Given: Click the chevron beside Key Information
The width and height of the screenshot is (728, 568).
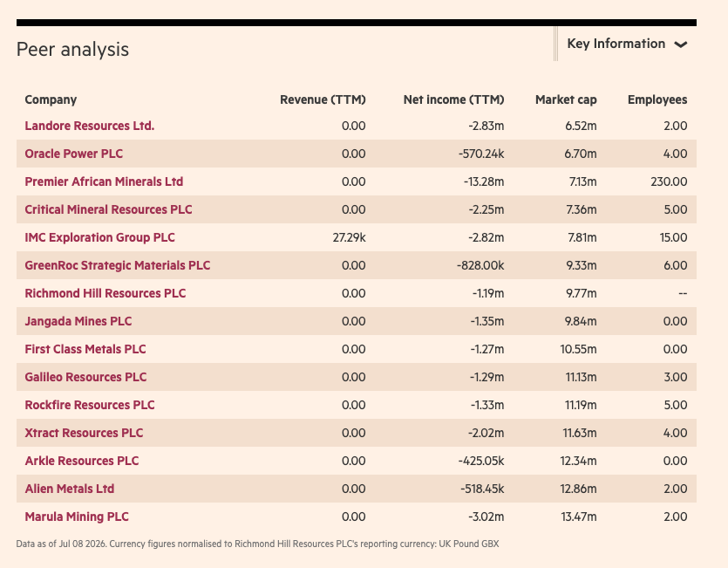Looking at the screenshot, I should pyautogui.click(x=681, y=44).
